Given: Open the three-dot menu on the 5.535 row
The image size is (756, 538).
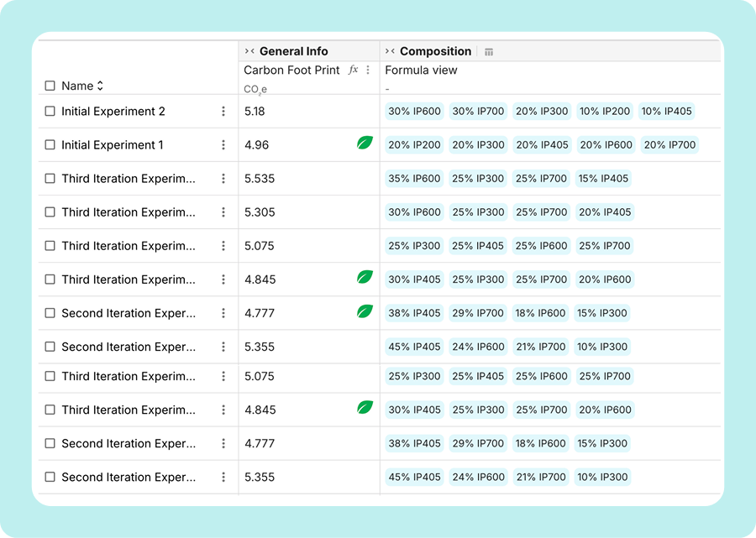Looking at the screenshot, I should (x=223, y=179).
